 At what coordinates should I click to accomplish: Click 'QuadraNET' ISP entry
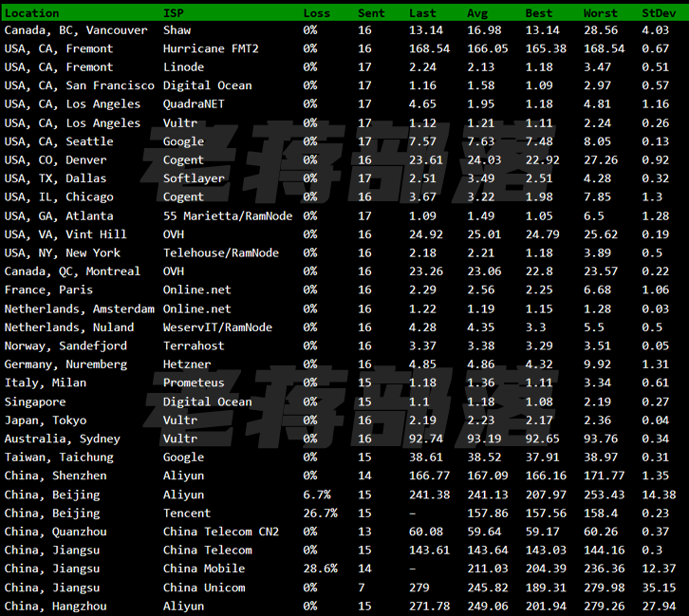point(194,104)
